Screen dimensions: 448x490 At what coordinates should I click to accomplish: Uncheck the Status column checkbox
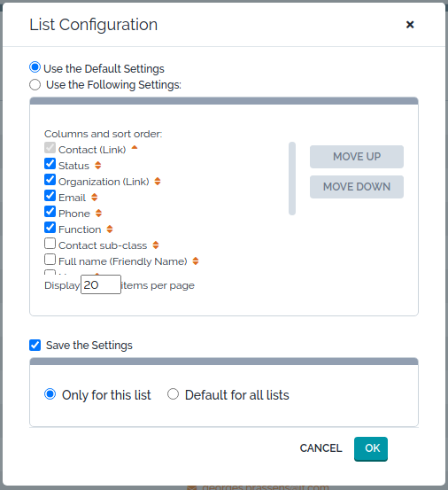(50, 164)
